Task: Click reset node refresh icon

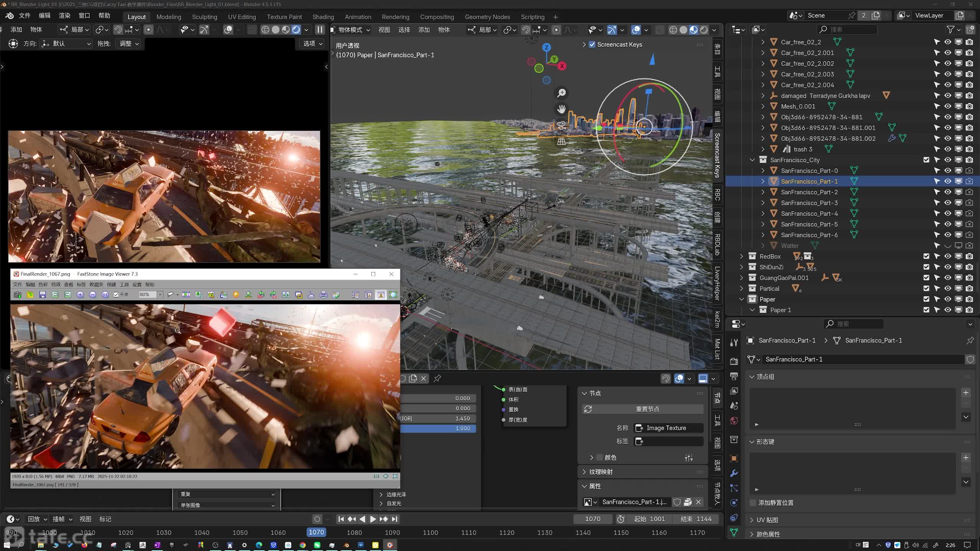Action: pyautogui.click(x=588, y=409)
